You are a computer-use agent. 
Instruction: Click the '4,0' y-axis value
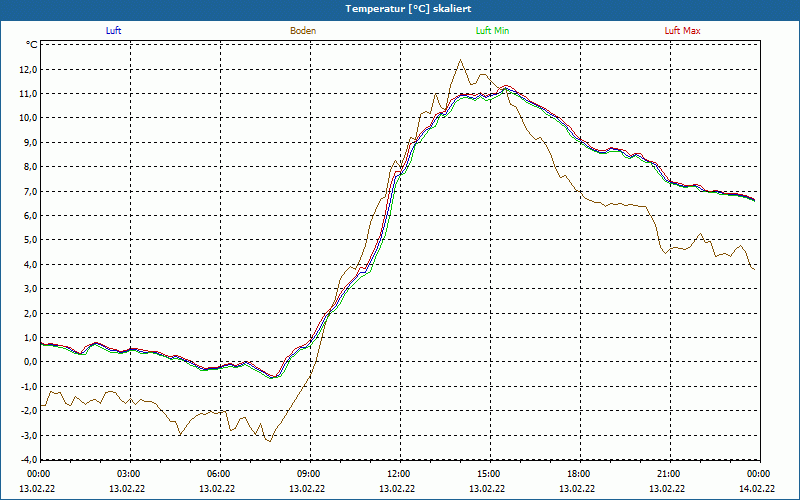click(31, 264)
